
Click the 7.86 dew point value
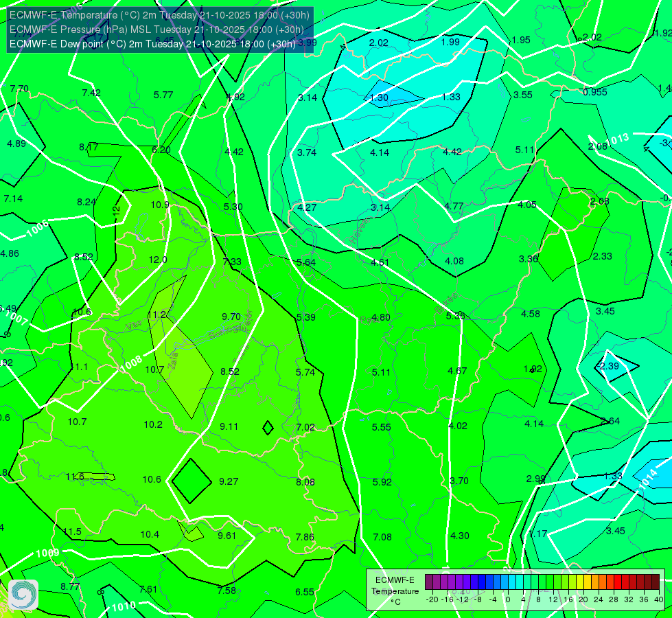305,537
